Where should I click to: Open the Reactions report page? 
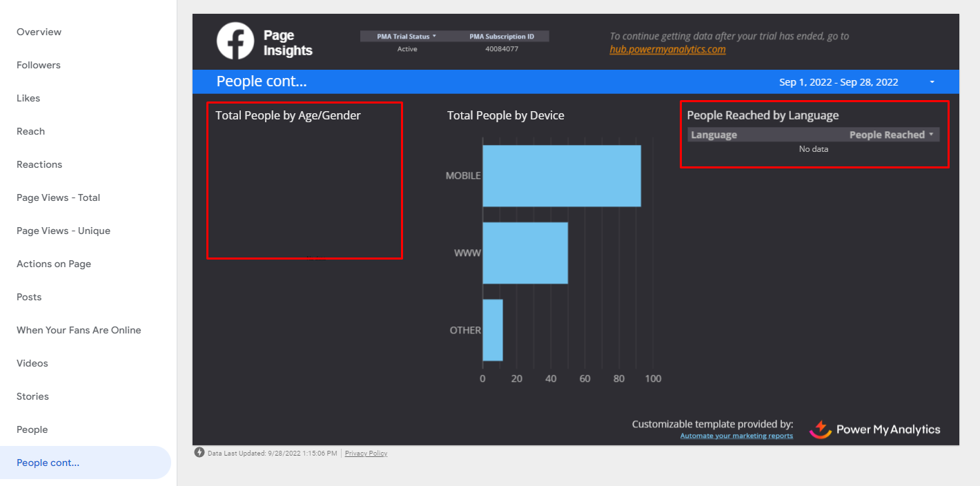pyautogui.click(x=39, y=164)
